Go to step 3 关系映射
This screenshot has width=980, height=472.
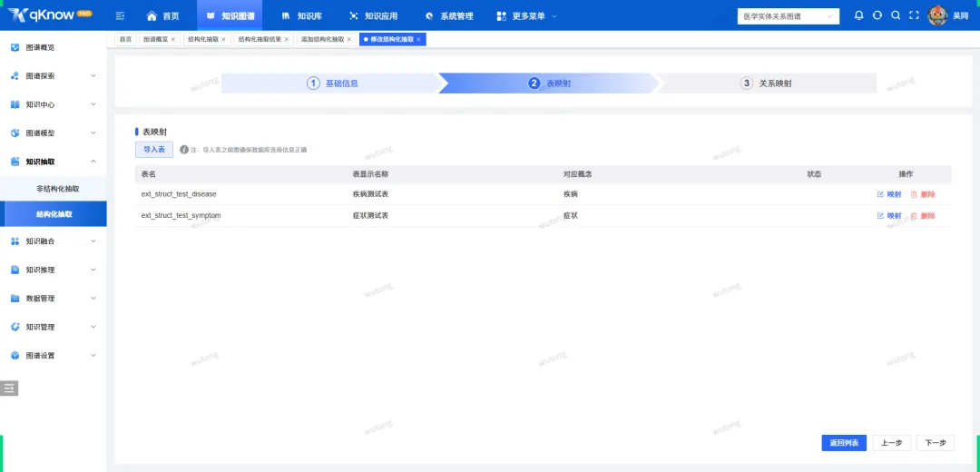(x=766, y=84)
